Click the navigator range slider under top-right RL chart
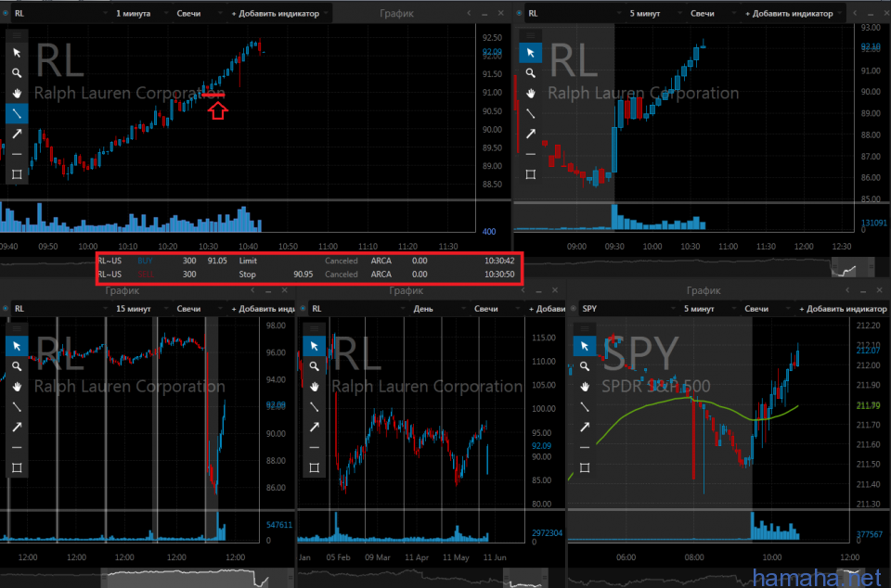Viewport: 891px width, 588px height. click(x=852, y=267)
